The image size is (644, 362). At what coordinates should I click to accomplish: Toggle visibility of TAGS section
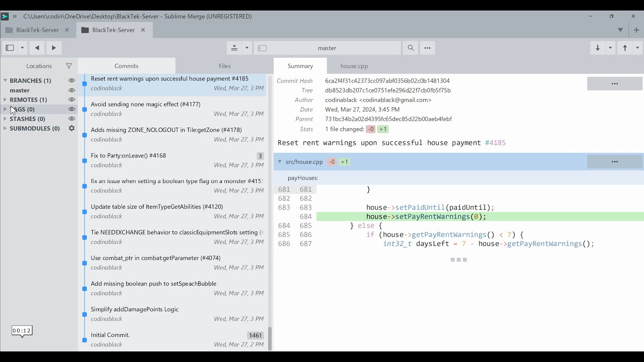(71, 109)
